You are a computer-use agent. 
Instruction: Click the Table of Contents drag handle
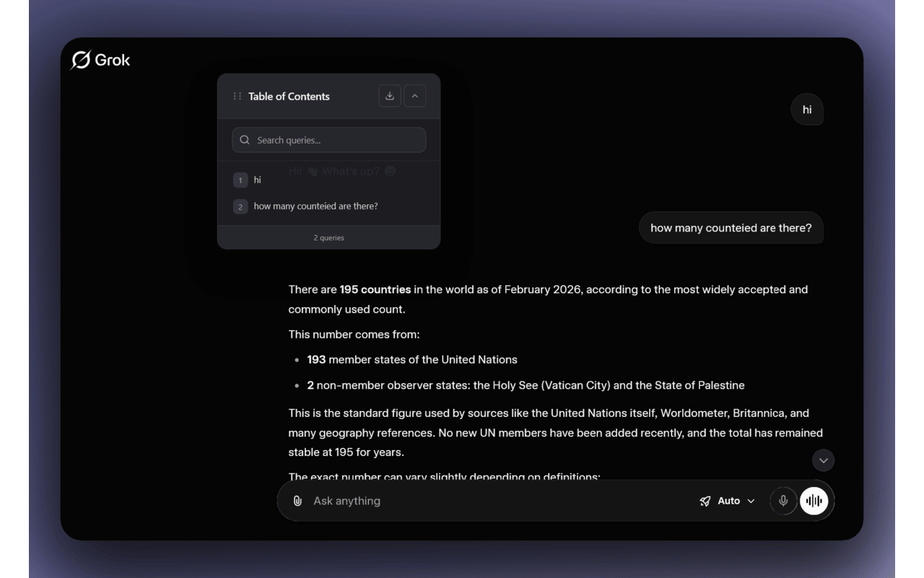(237, 96)
